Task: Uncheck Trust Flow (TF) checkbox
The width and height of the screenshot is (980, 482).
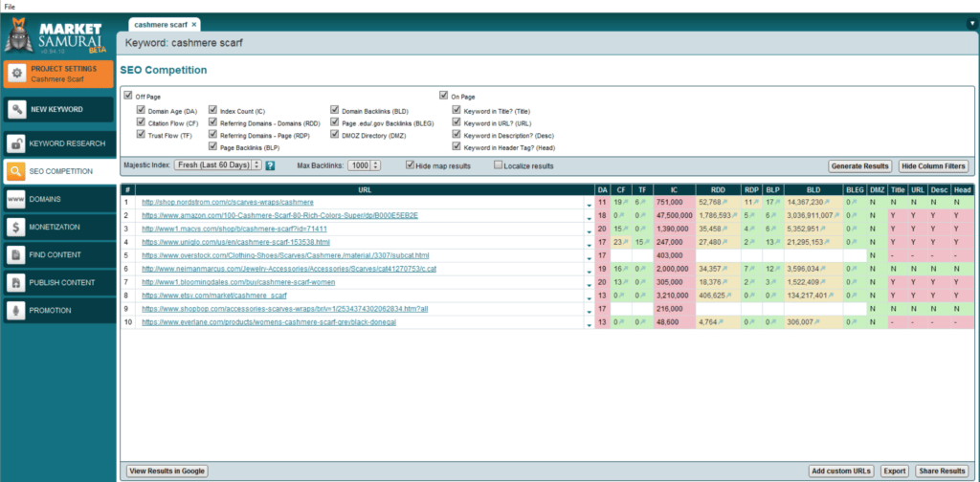Action: [x=141, y=134]
